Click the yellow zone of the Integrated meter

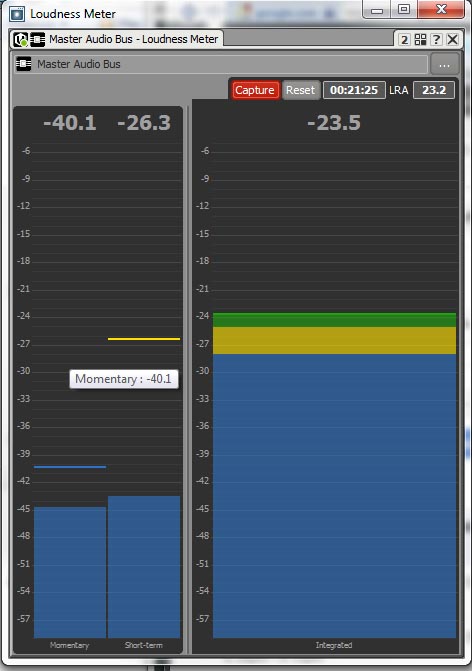pos(334,340)
